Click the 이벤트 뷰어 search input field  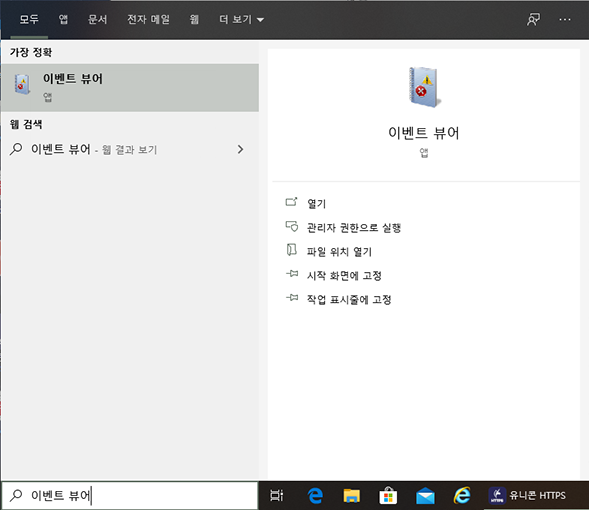pos(130,496)
